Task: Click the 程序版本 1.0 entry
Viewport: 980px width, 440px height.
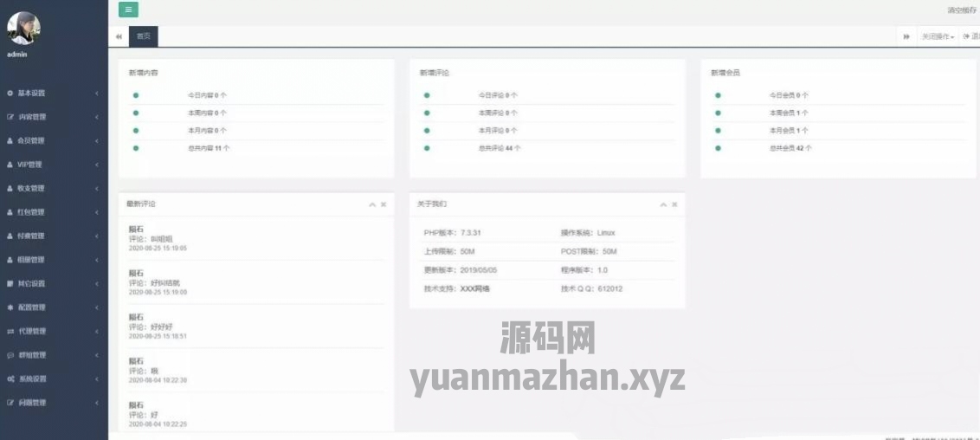Action: pos(583,270)
